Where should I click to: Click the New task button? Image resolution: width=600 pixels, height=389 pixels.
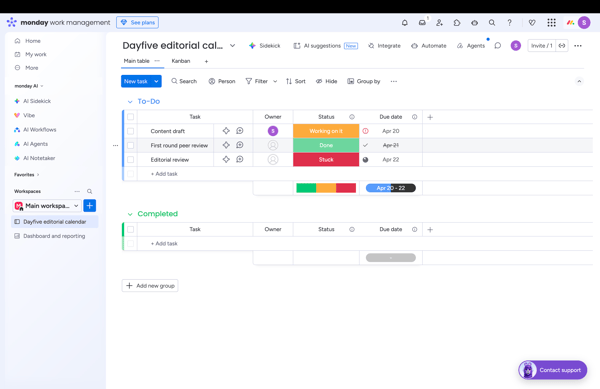(136, 81)
